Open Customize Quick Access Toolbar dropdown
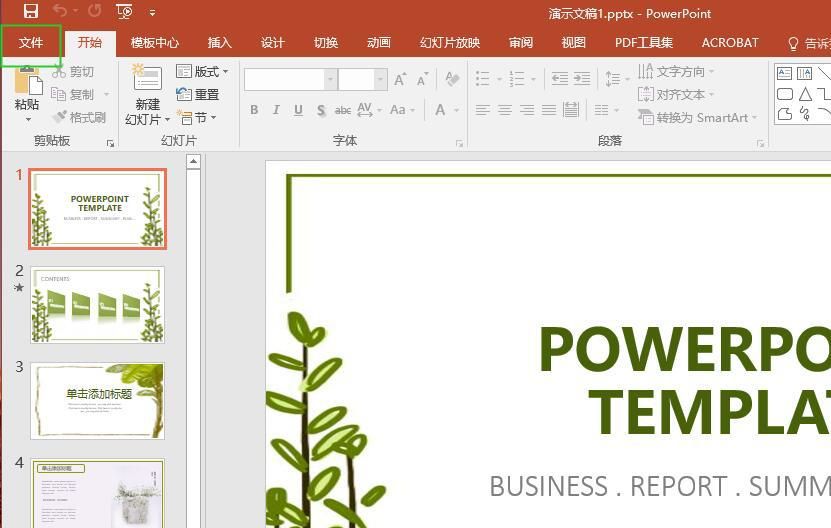 pyautogui.click(x=152, y=12)
